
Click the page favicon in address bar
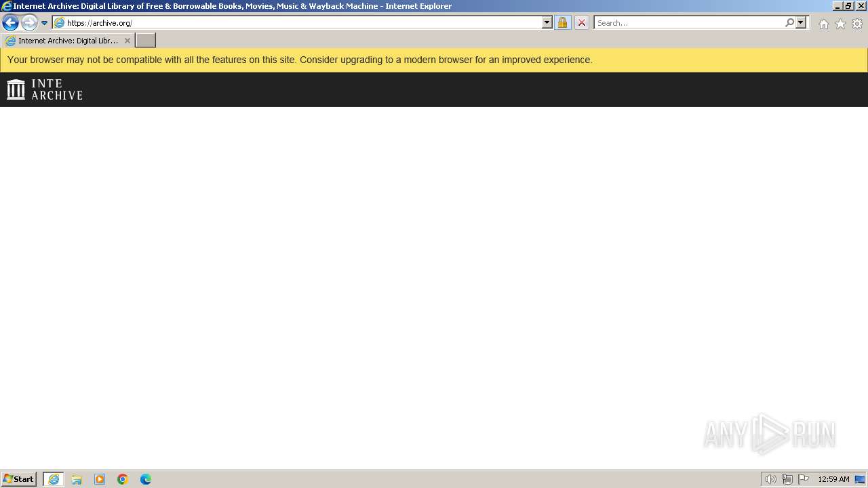pos(60,23)
